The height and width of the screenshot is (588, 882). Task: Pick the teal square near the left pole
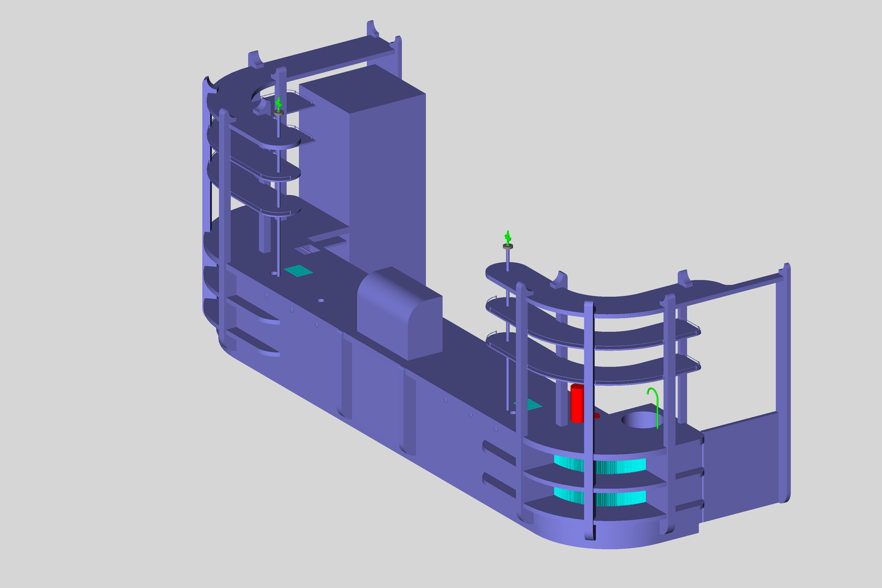pyautogui.click(x=298, y=270)
